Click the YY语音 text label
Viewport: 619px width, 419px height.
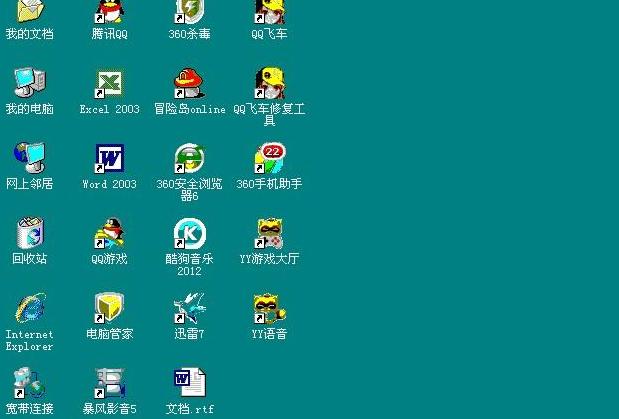tap(269, 334)
